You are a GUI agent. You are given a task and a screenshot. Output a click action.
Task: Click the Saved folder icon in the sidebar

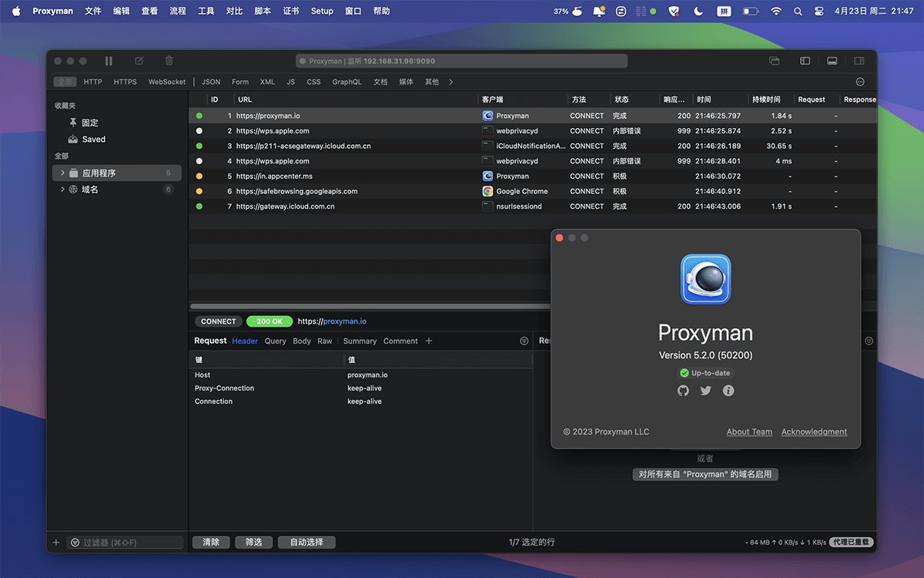72,139
